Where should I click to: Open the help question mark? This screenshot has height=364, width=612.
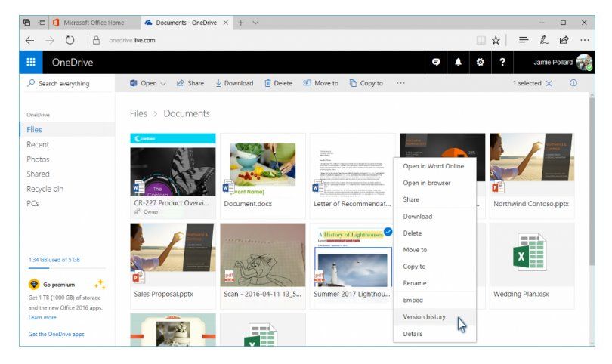point(502,62)
